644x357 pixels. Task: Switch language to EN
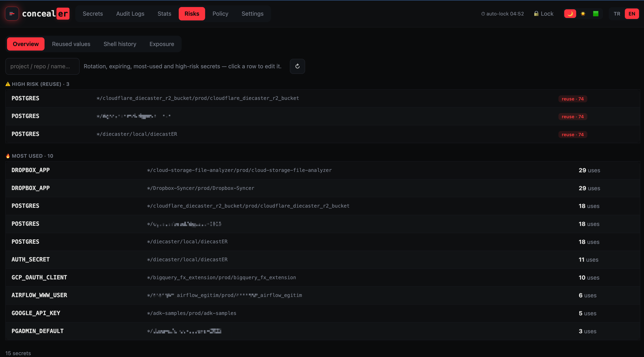tap(632, 14)
